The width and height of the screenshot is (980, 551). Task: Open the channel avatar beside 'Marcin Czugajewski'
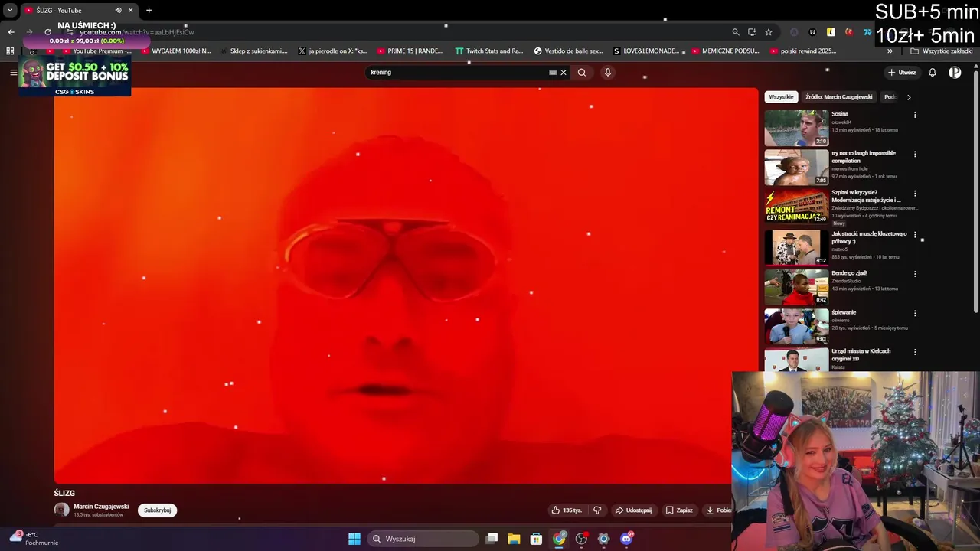(x=61, y=510)
